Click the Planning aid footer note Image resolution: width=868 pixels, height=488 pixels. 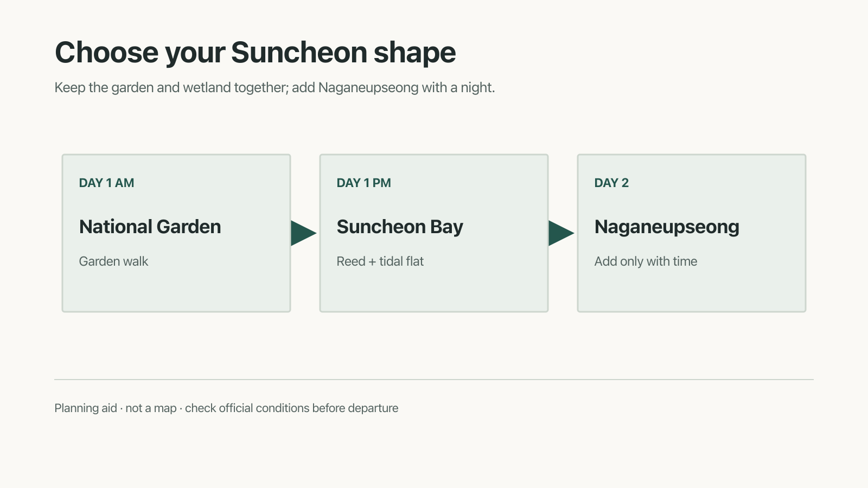click(226, 408)
